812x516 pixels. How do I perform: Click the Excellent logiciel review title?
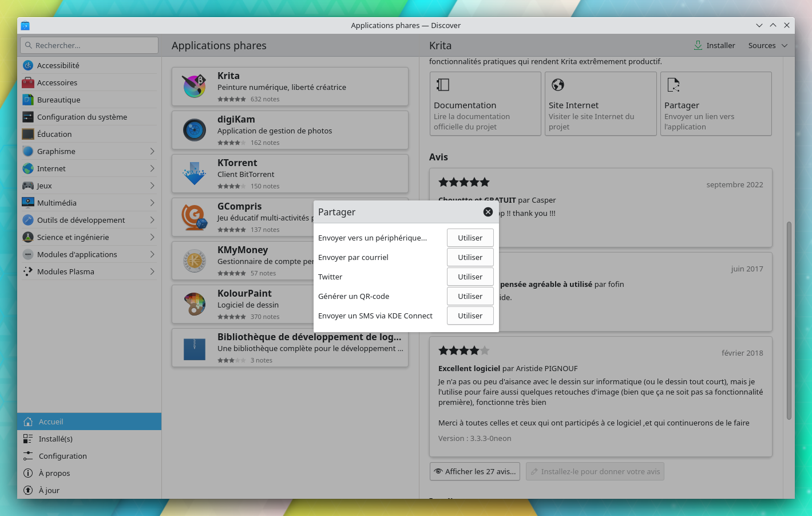469,368
